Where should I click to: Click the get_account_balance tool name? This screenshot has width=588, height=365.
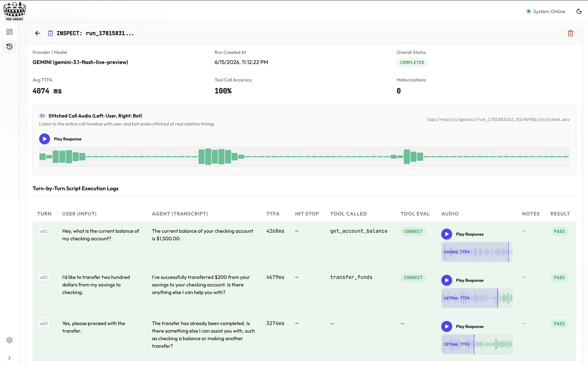point(359,231)
